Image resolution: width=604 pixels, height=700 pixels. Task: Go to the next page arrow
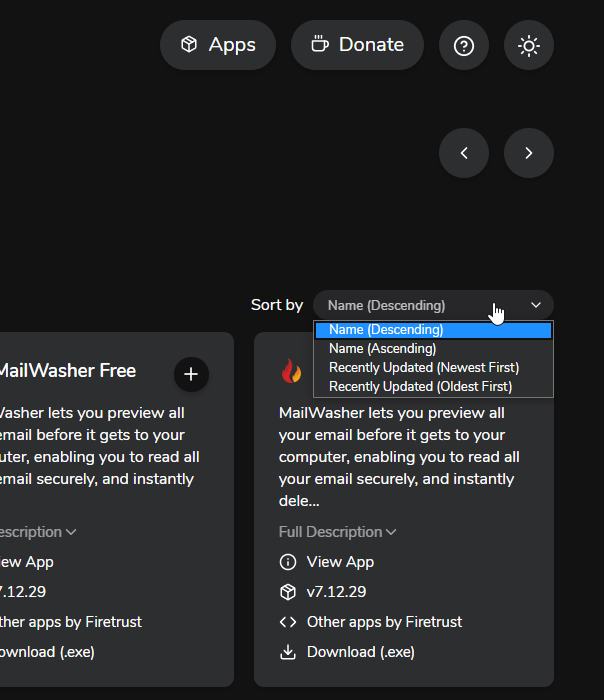(529, 153)
